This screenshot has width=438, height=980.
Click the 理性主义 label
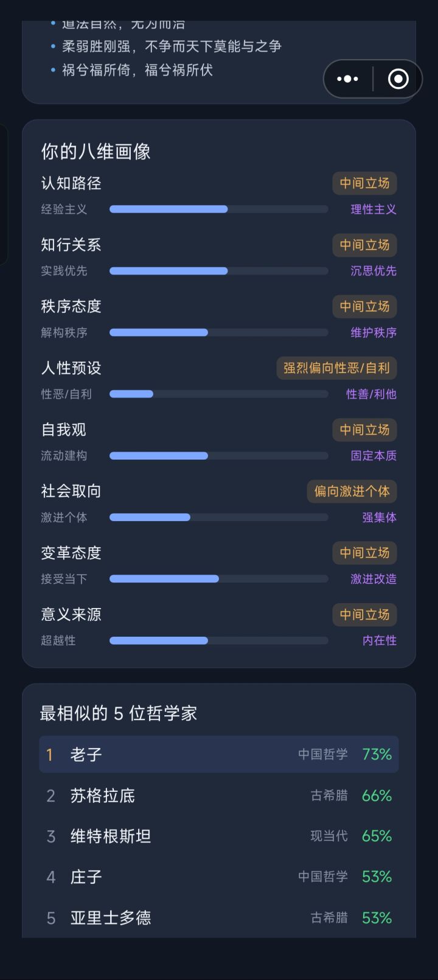click(x=374, y=209)
